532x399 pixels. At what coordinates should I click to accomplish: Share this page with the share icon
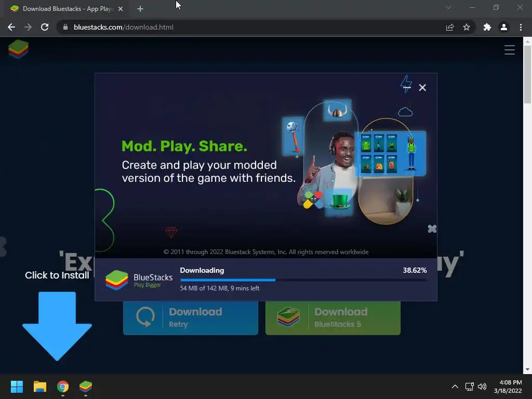tap(450, 27)
